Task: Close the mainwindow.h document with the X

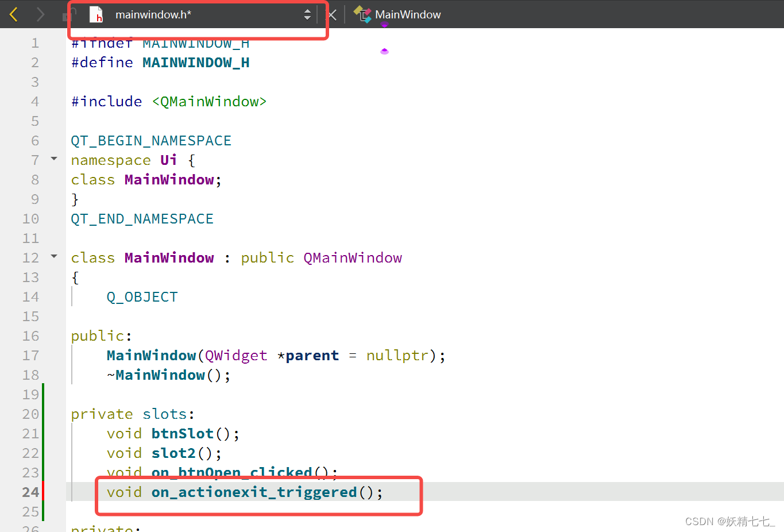Action: point(332,15)
